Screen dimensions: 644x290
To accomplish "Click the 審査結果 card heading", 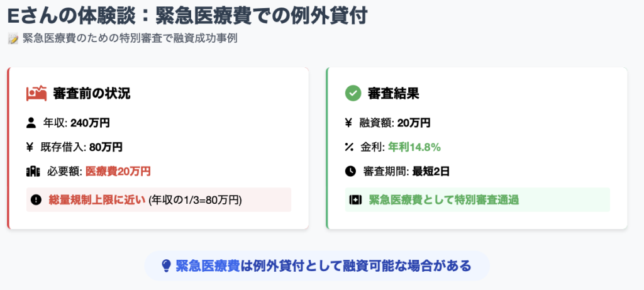I will [394, 94].
